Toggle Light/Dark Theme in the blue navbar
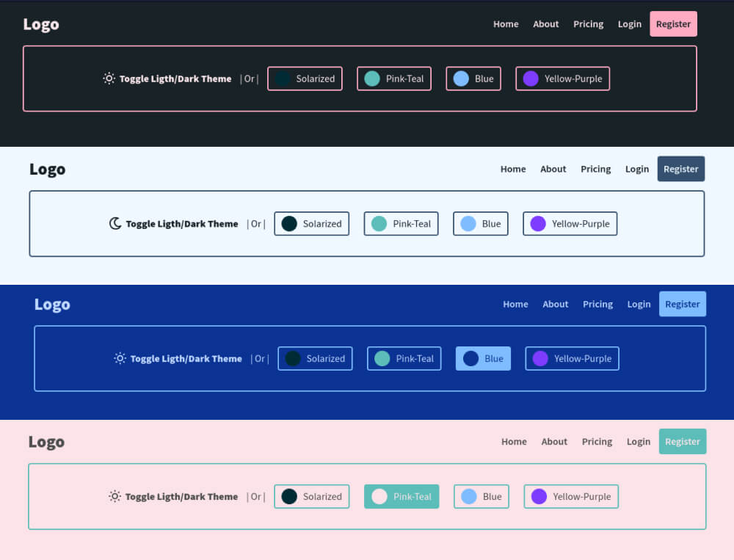The width and height of the screenshot is (734, 560). (x=186, y=358)
